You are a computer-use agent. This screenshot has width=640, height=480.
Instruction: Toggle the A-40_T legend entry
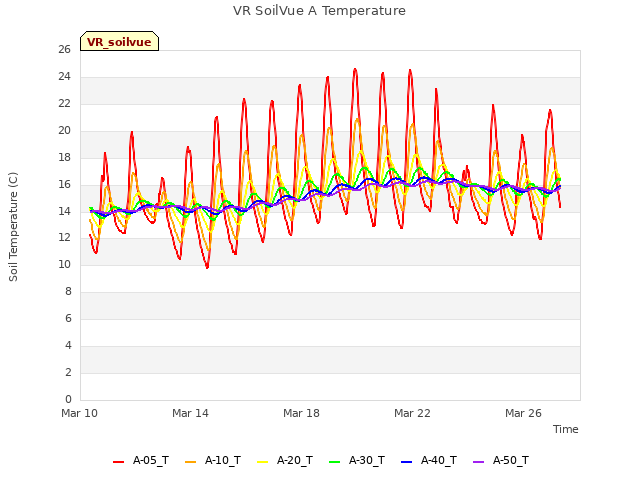(429, 461)
